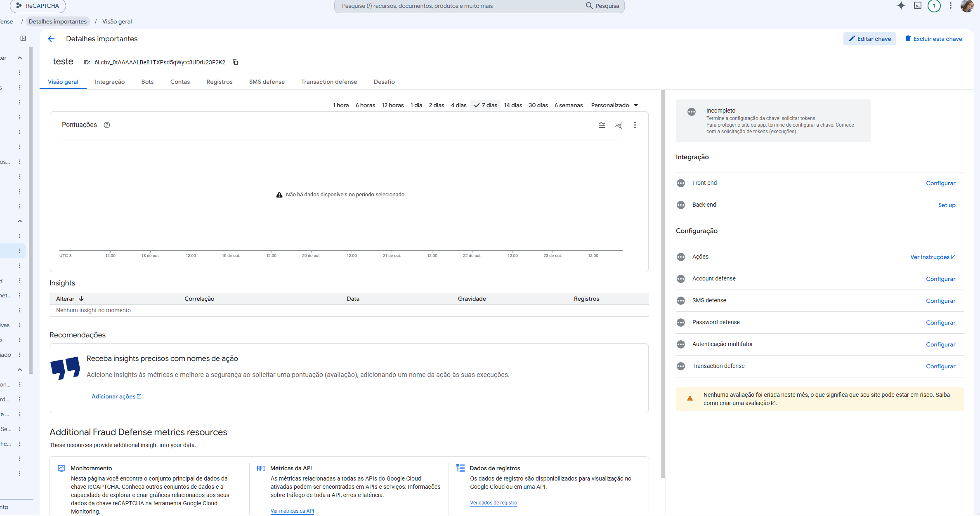Click Configurar for Front-end
Viewport: 980px width, 516px height.
940,183
